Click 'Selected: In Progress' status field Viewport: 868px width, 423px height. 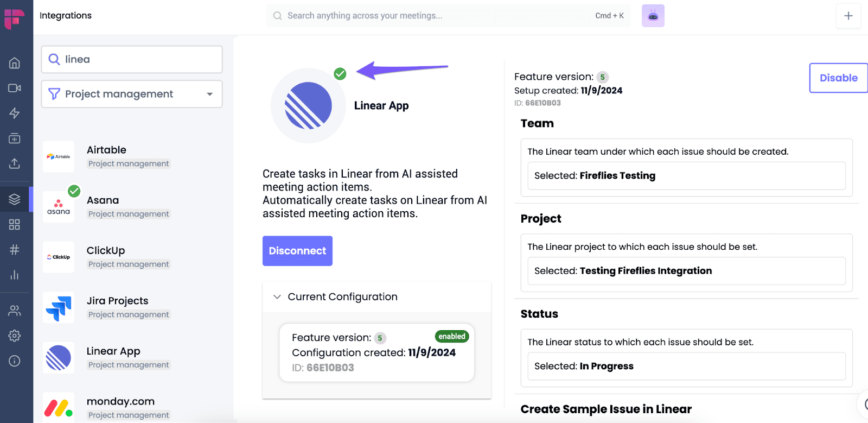pos(686,366)
